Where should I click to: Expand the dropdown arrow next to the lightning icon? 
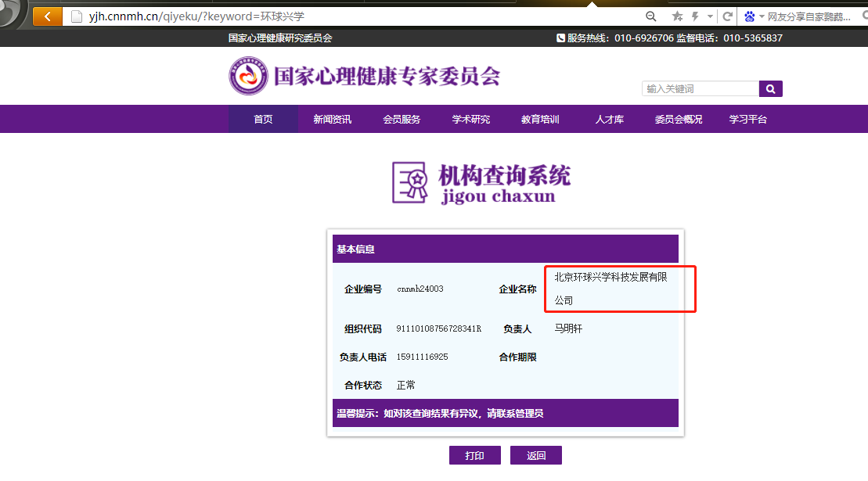(711, 16)
